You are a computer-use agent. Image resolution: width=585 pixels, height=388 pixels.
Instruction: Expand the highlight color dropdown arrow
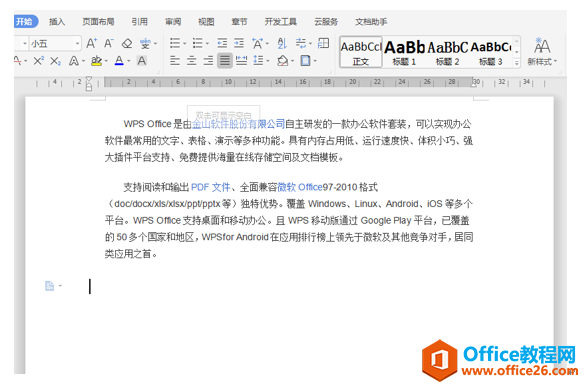coord(106,61)
